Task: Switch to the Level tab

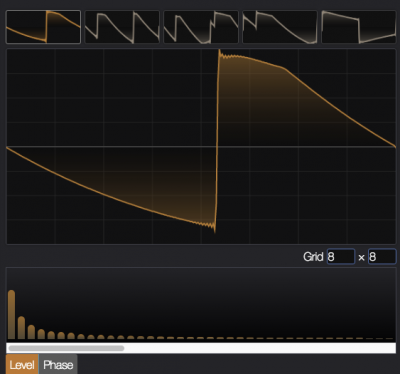Action: [x=22, y=365]
